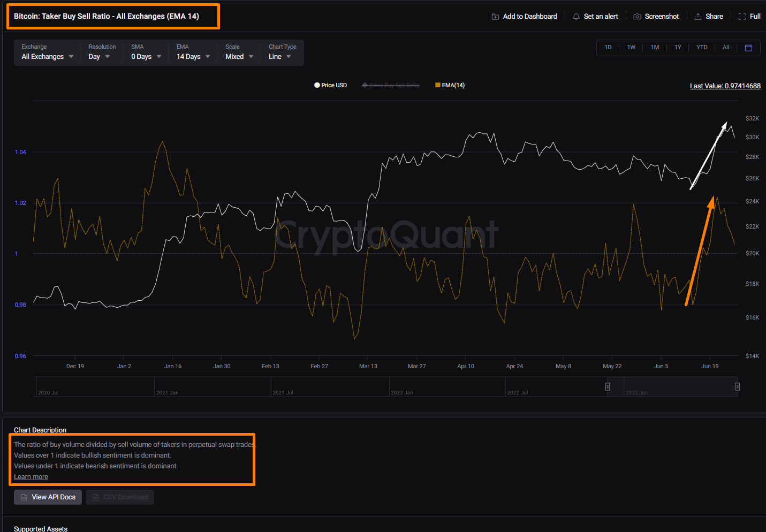The image size is (766, 532).
Task: Click the Screenshot label
Action: (662, 17)
